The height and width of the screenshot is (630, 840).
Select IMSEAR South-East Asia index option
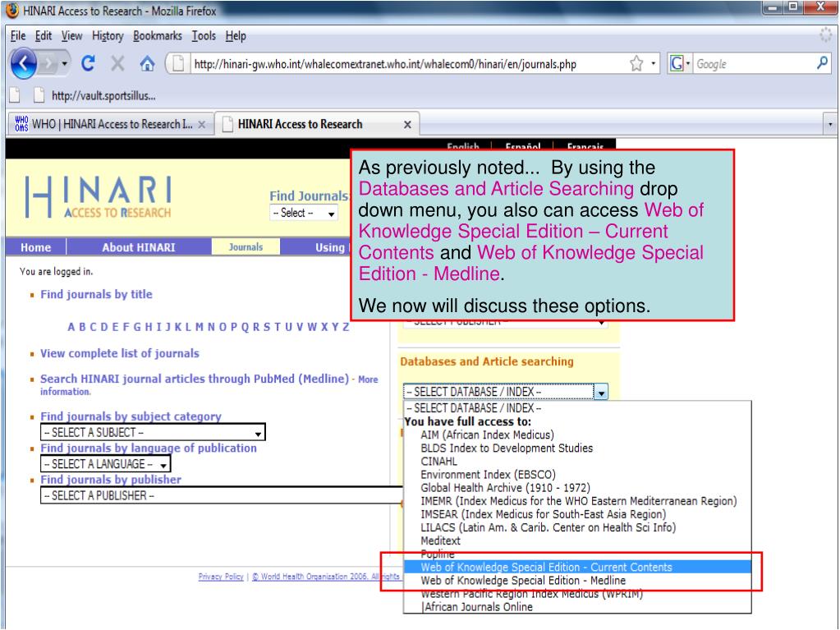544,514
